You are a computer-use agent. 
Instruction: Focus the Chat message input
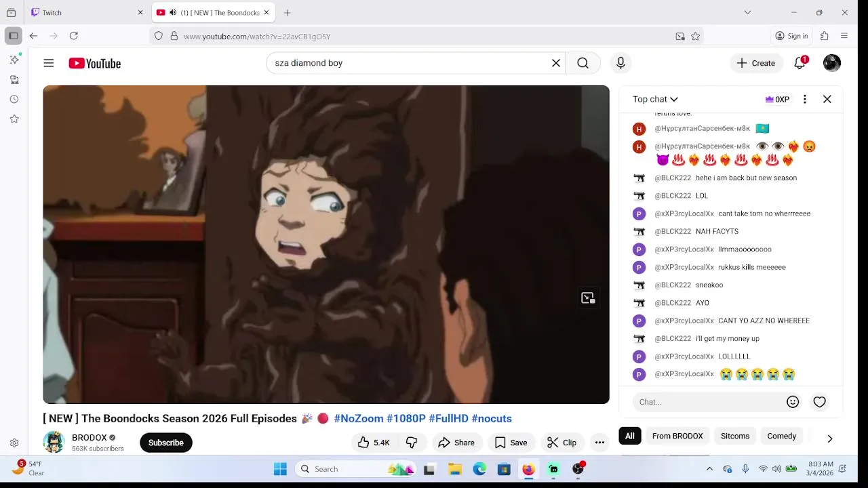(x=709, y=402)
